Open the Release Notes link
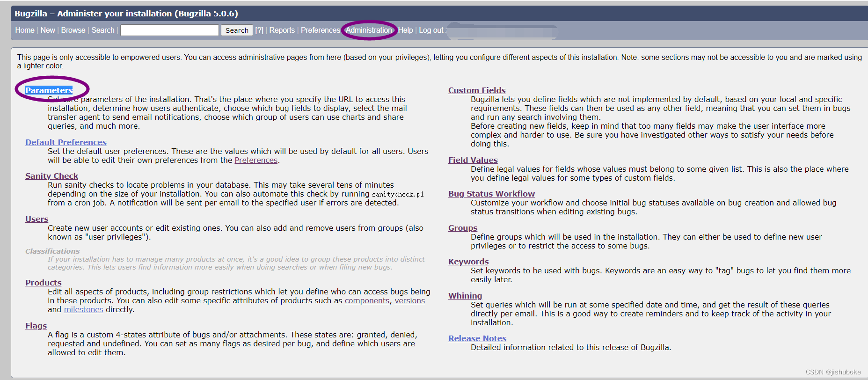Screen dimensions: 868x380 coord(477,338)
